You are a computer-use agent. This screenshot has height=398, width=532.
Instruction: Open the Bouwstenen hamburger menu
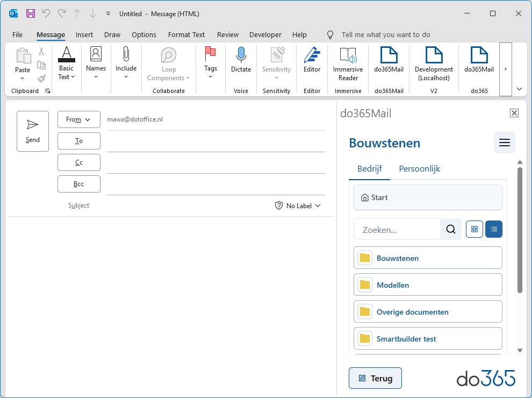point(504,143)
